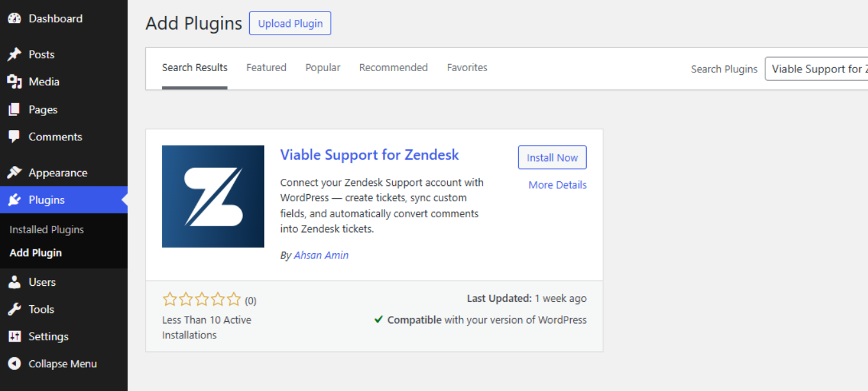Open the Recommended plugins tab
The width and height of the screenshot is (868, 391).
(393, 67)
